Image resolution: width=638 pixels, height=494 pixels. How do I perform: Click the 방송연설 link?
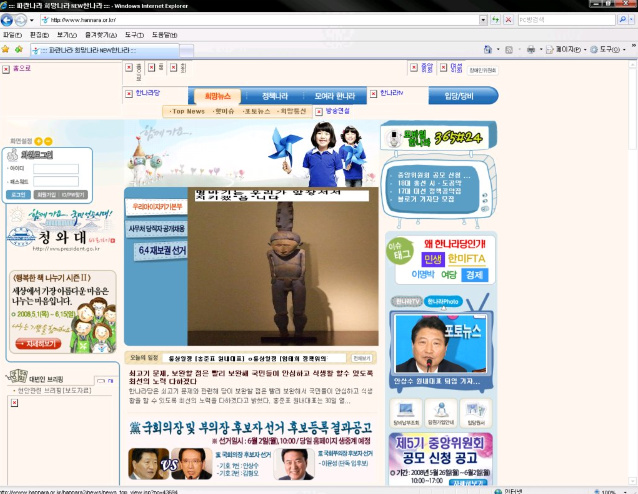coord(337,111)
